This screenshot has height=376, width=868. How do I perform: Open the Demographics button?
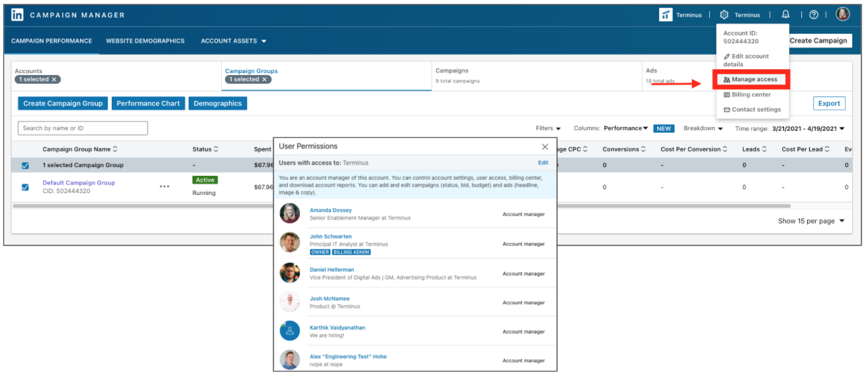tap(218, 104)
